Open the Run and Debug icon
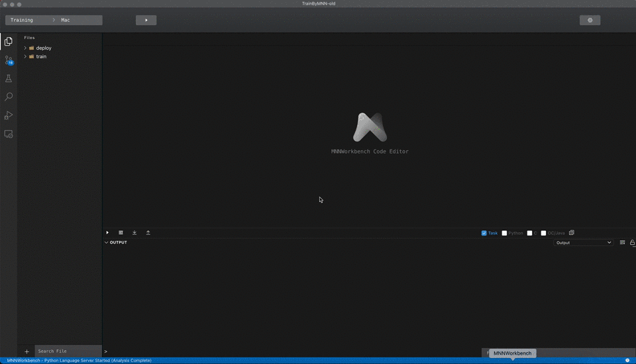The height and width of the screenshot is (364, 636). (8, 116)
